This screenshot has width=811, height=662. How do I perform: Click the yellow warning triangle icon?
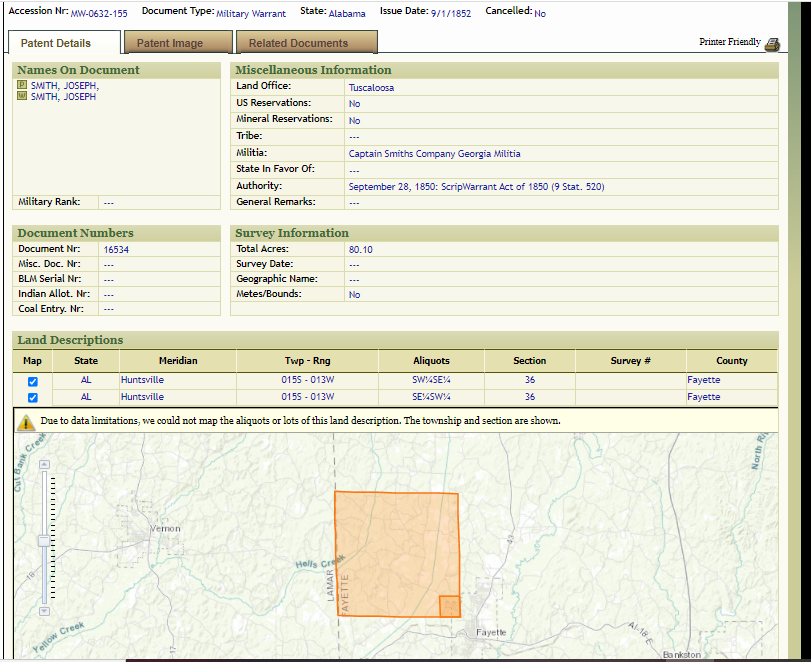(x=26, y=421)
